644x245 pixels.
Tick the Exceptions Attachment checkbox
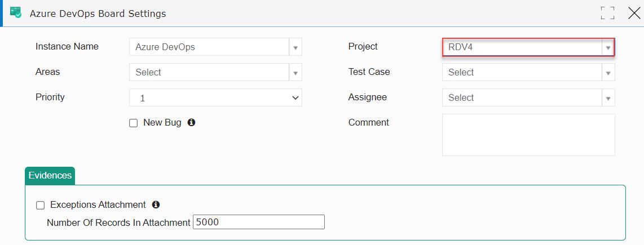click(40, 205)
